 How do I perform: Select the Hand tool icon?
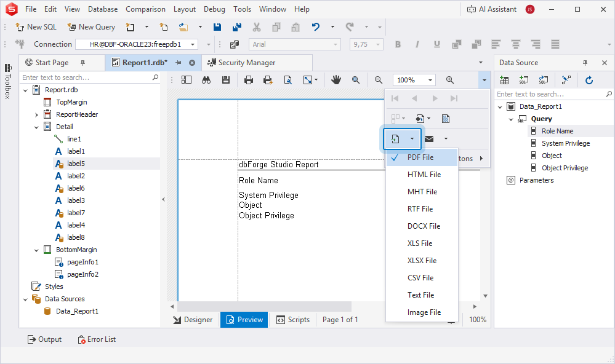coord(336,80)
